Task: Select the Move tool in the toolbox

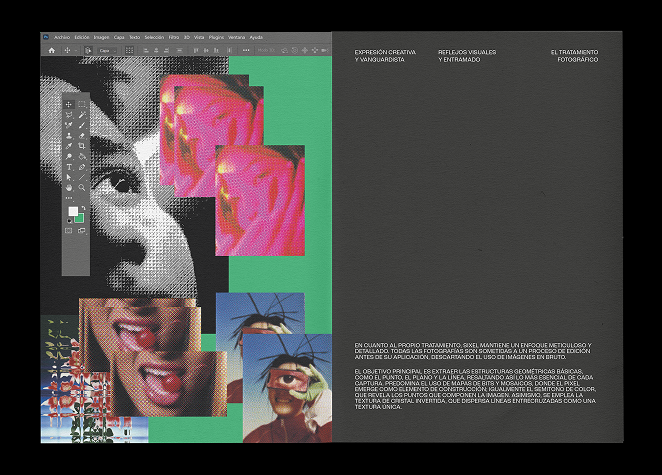Action: pyautogui.click(x=69, y=104)
